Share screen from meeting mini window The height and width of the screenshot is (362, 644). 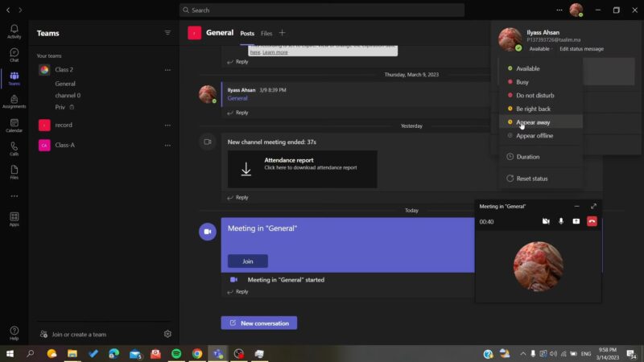point(576,221)
